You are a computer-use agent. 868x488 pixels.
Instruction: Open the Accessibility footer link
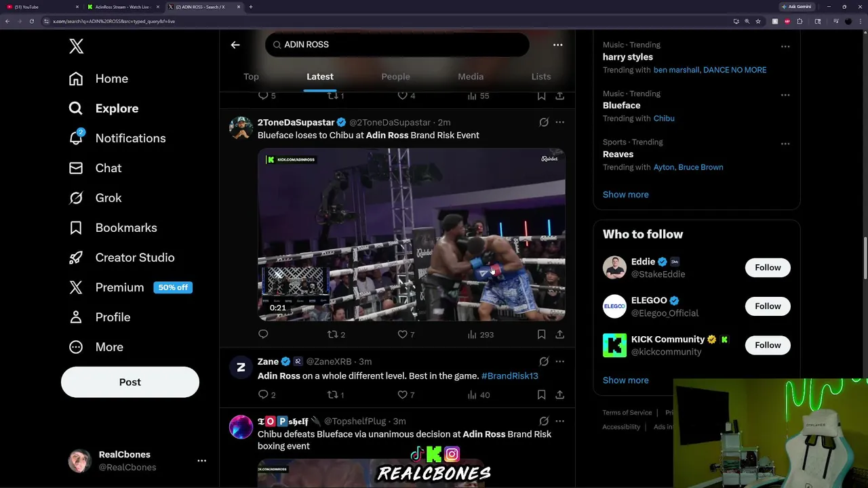[x=621, y=427]
